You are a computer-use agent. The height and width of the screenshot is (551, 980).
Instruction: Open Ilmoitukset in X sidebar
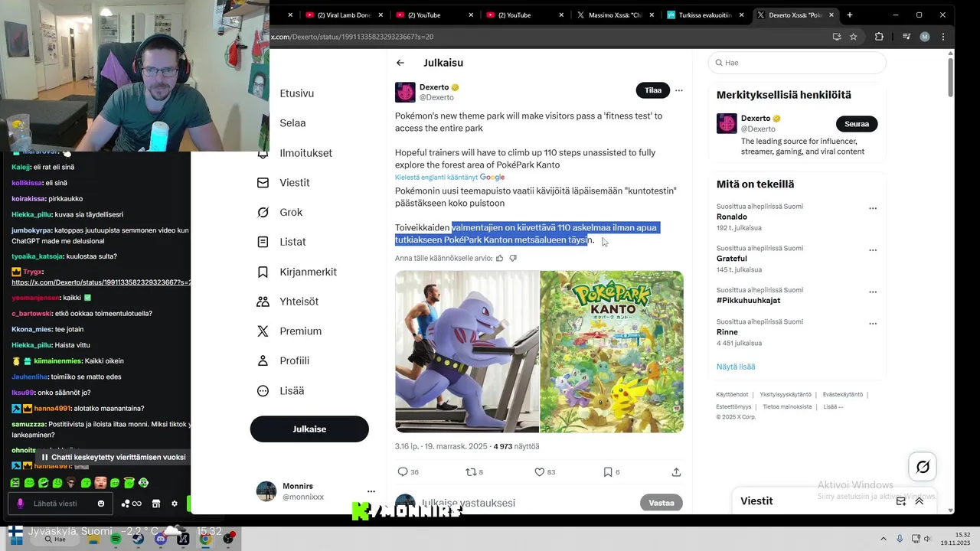tap(305, 153)
